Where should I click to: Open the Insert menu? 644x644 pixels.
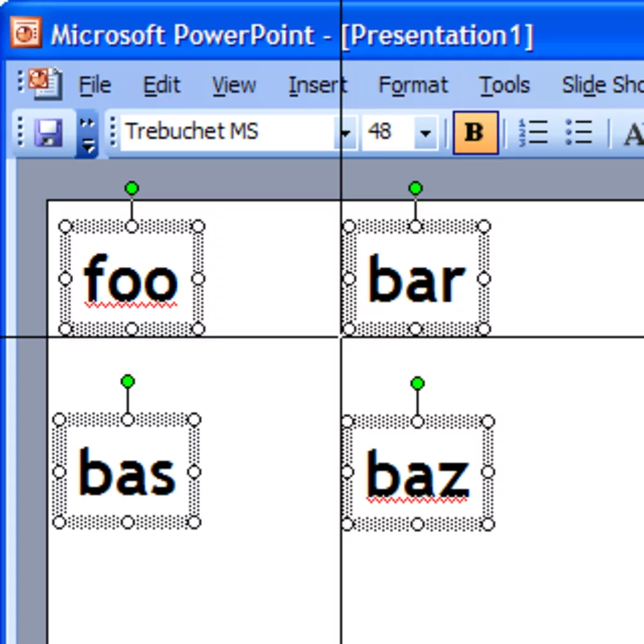tap(317, 85)
